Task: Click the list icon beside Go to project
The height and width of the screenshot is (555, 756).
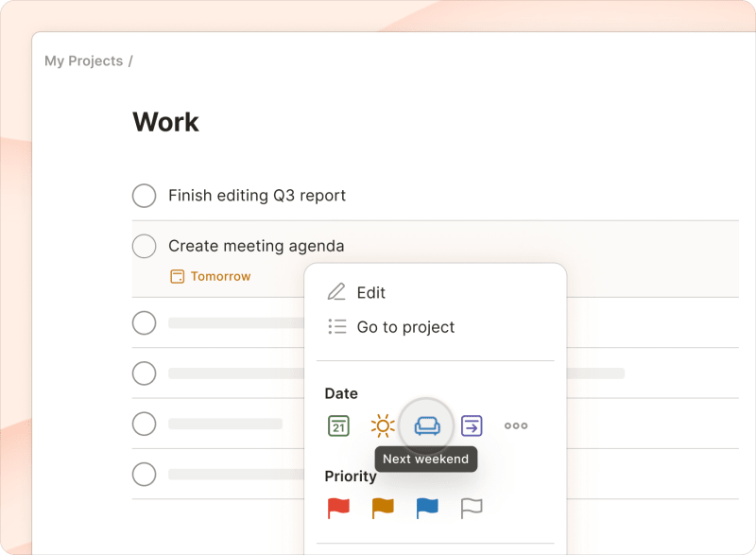Action: [x=336, y=326]
